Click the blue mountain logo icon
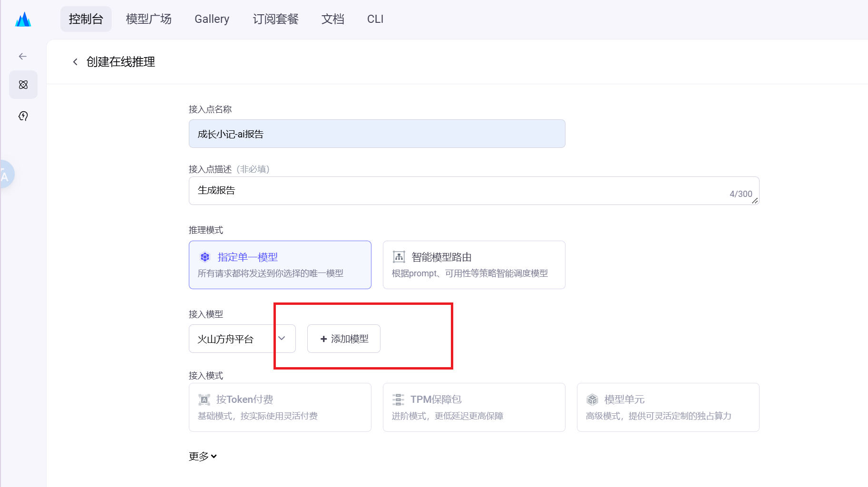This screenshot has width=868, height=487. coord(23,19)
